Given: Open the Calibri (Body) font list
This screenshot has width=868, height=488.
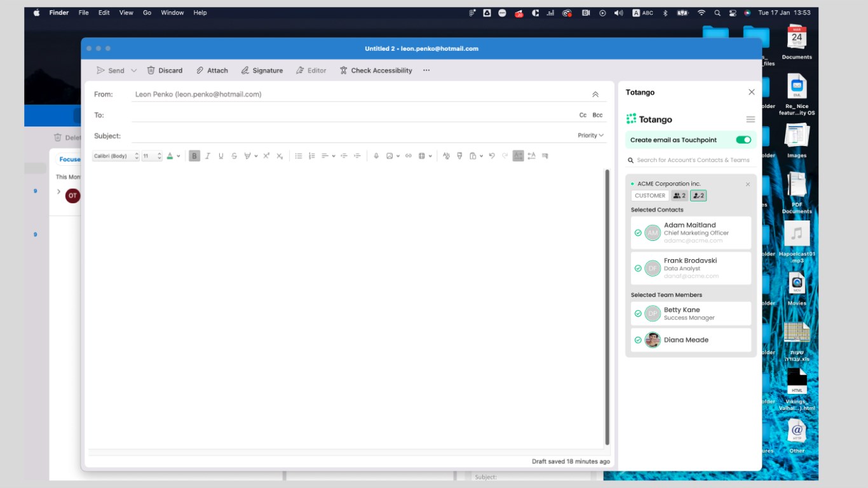Looking at the screenshot, I should click(x=116, y=156).
